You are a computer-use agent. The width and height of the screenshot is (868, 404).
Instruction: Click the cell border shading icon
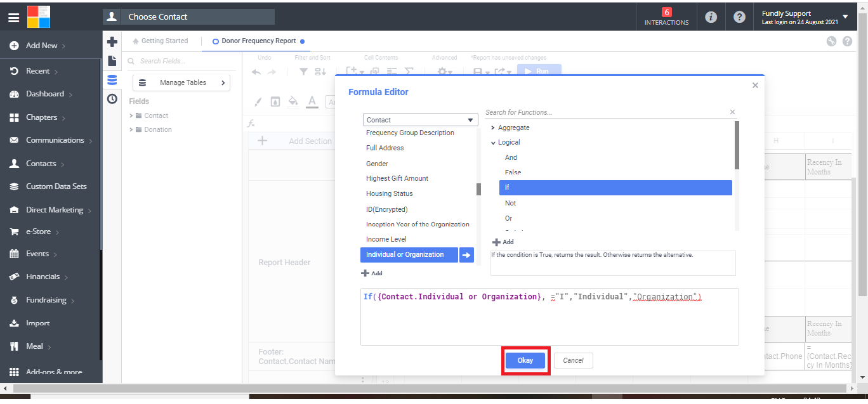[275, 101]
